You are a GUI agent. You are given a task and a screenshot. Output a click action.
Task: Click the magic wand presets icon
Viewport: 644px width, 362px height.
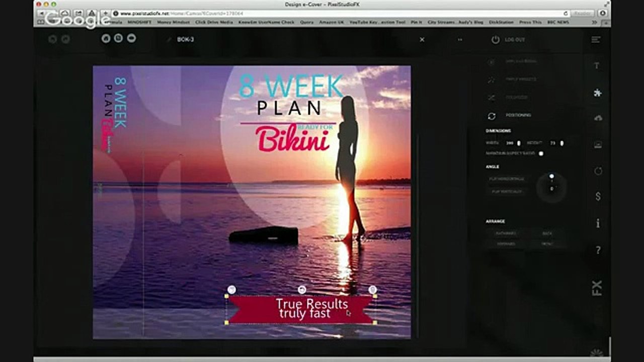(x=492, y=79)
